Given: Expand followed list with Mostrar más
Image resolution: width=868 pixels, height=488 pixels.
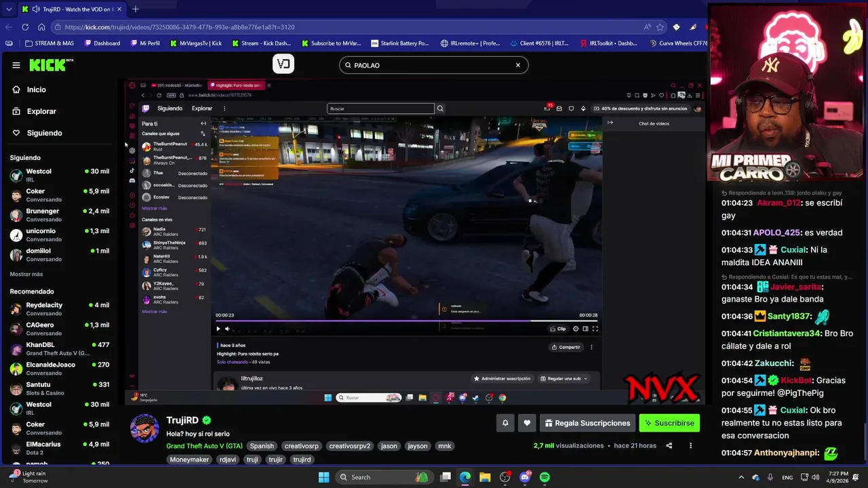Looking at the screenshot, I should click(x=26, y=274).
